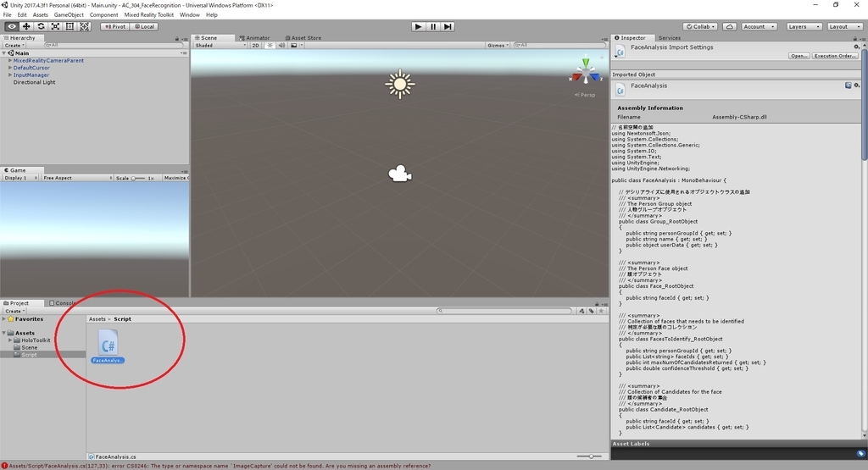Adjust the Project icon size slider
The image size is (868, 470).
[590, 456]
